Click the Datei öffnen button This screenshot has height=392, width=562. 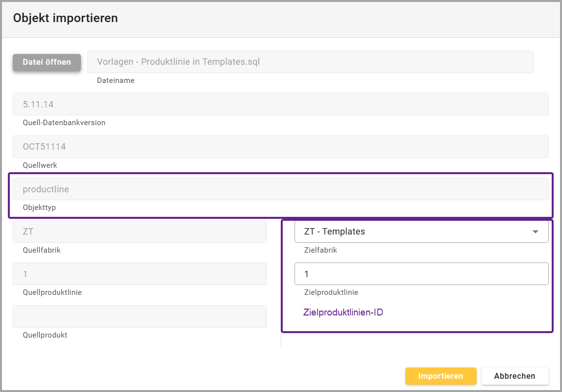click(47, 62)
